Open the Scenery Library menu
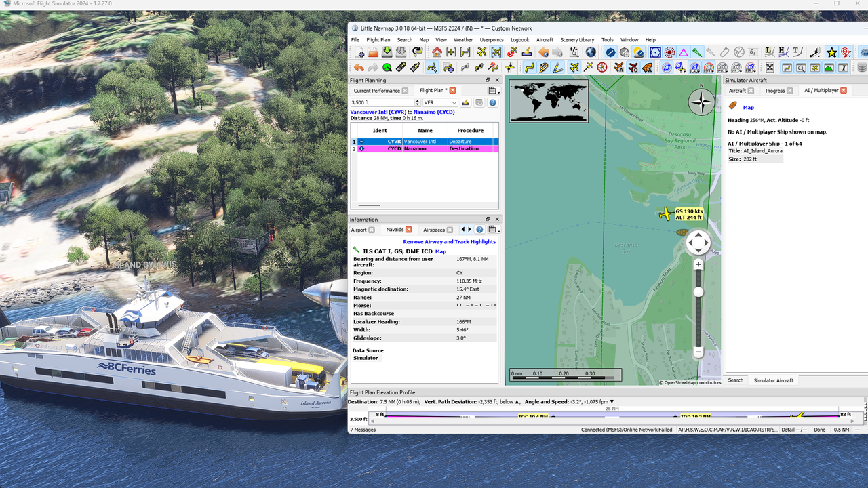 tap(577, 40)
